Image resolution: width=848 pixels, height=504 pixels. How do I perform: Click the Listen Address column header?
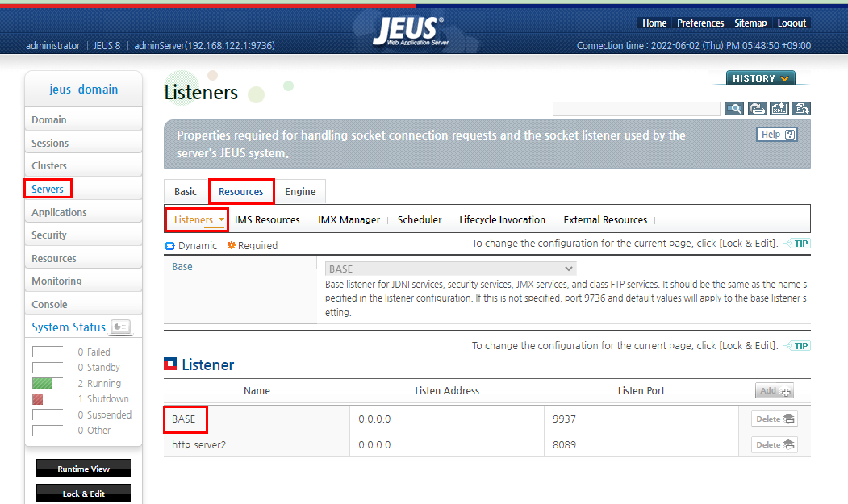point(447,390)
